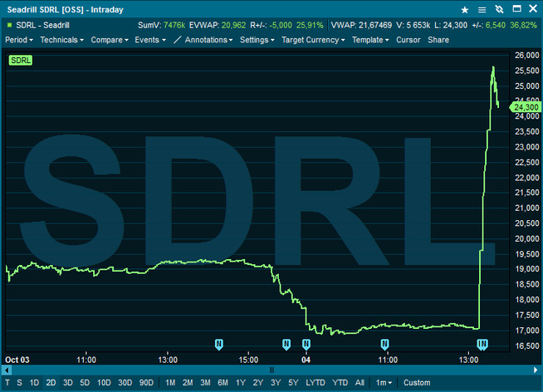Select the YTD period
The image size is (543, 392).
[340, 383]
